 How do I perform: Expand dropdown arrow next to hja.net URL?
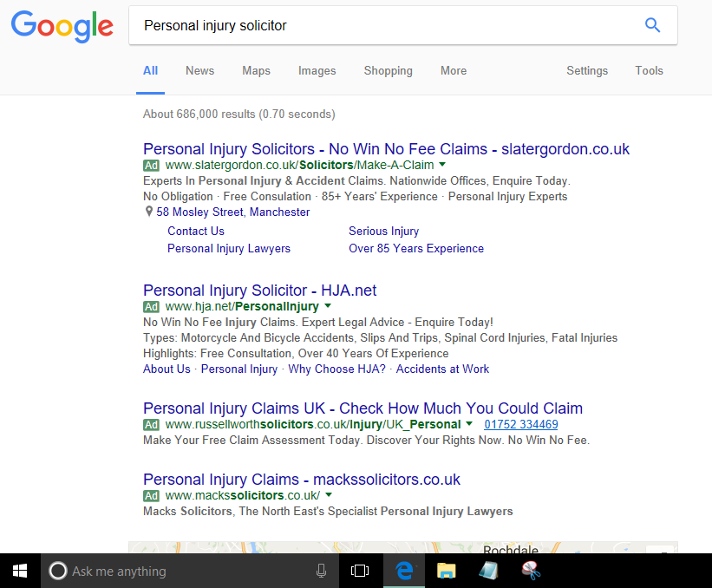coord(328,305)
